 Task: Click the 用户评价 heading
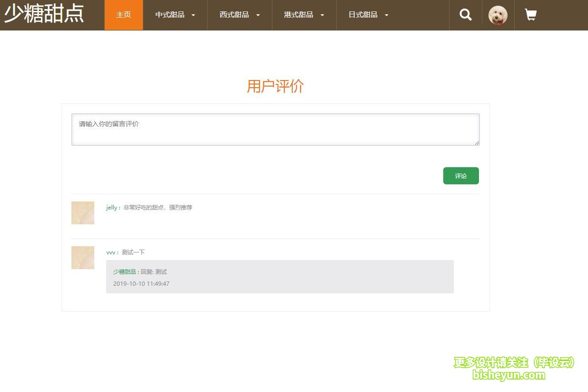[x=275, y=86]
